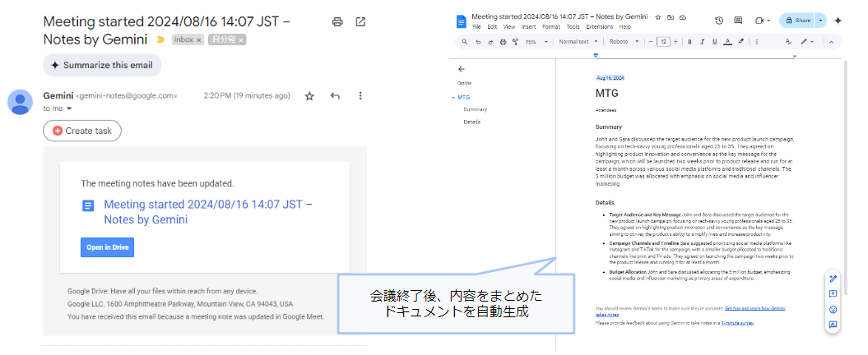The image size is (868, 355).
Task: Redo the action in Docs
Action: (490, 41)
